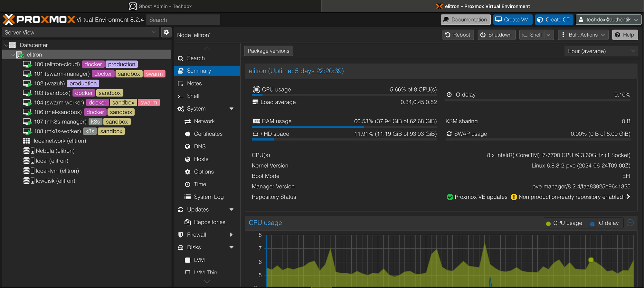Click the DNS globe icon

click(x=187, y=146)
